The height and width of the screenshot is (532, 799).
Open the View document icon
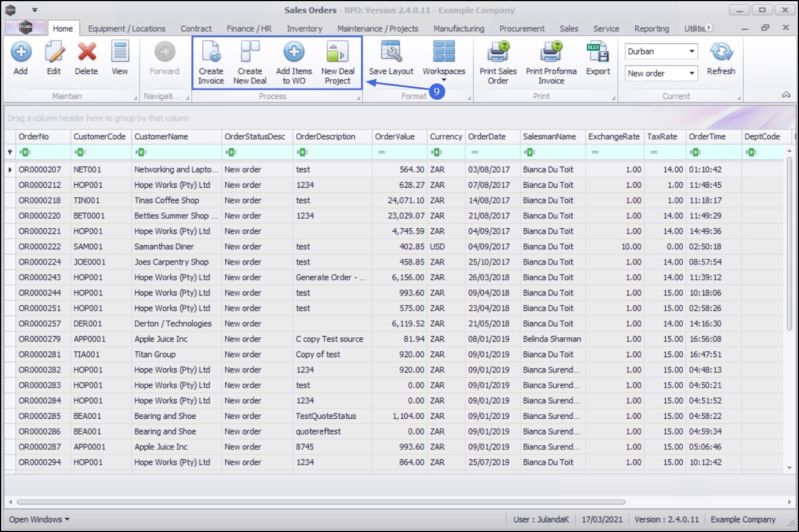pos(120,52)
